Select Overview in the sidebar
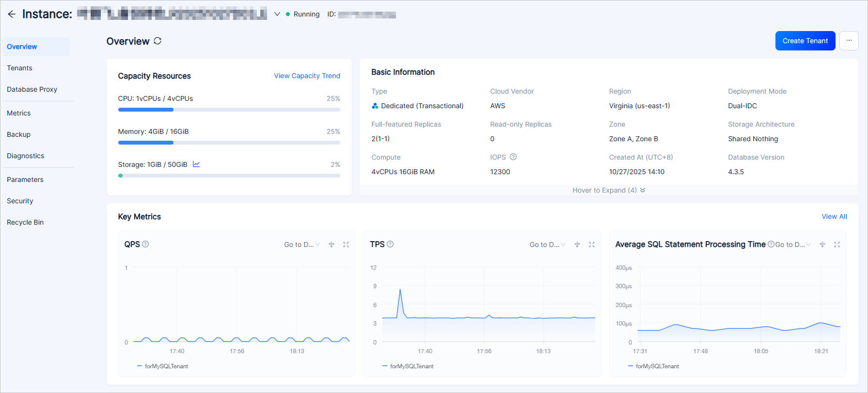The width and height of the screenshot is (868, 393). pos(36,47)
